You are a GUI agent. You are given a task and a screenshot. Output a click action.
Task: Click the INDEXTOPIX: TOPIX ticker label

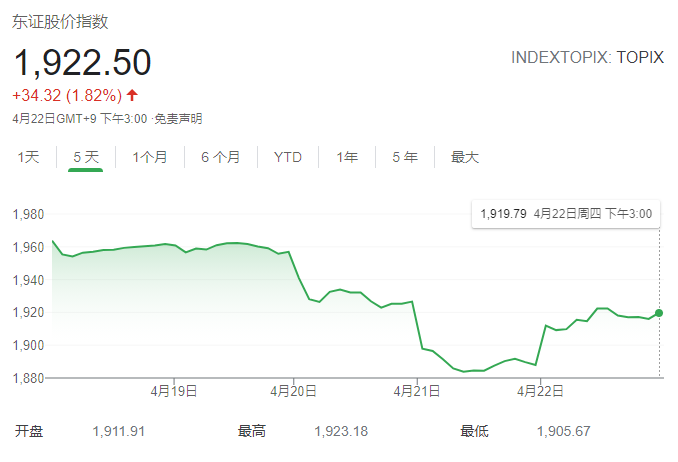pyautogui.click(x=587, y=58)
